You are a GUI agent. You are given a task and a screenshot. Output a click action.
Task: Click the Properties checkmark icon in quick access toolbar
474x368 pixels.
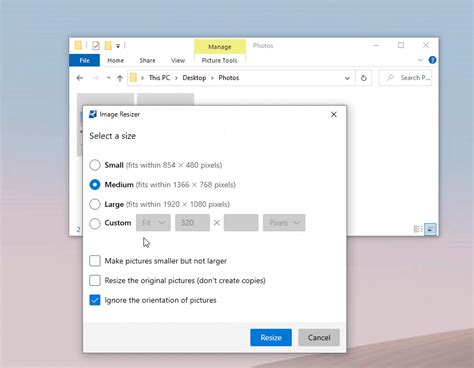pos(96,45)
